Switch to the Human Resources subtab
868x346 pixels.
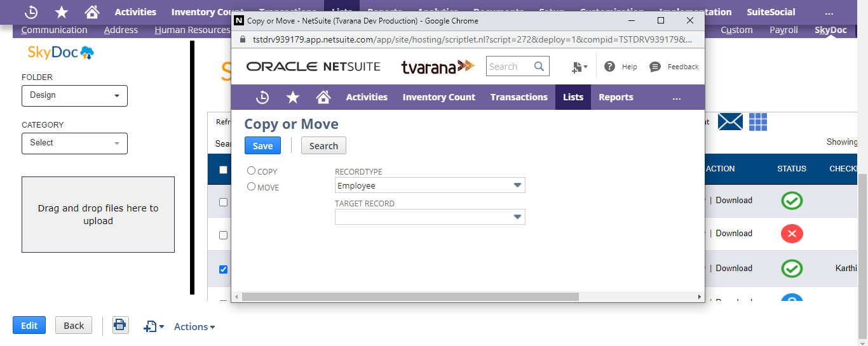coord(192,30)
